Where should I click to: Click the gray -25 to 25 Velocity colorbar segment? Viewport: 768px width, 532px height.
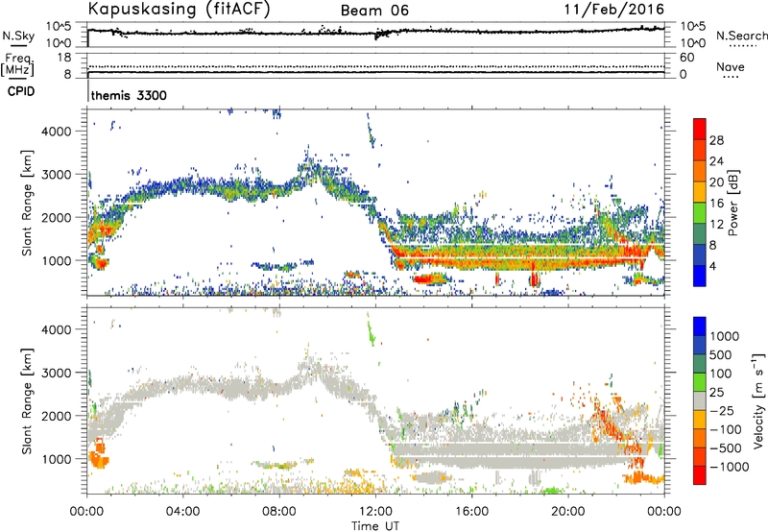[x=700, y=400]
